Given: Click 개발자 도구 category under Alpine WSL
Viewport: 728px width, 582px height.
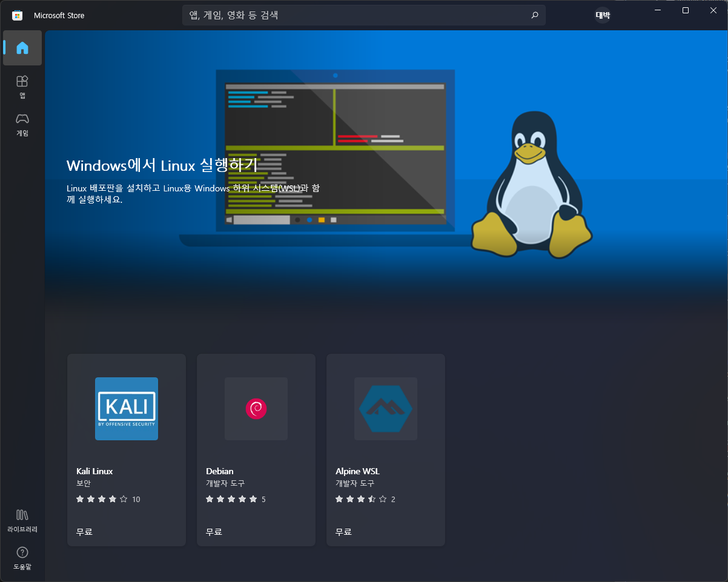Looking at the screenshot, I should [x=355, y=484].
